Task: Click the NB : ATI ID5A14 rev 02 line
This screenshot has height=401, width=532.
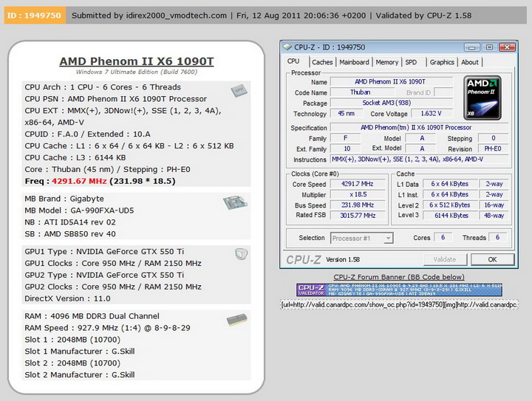Action: [70, 222]
